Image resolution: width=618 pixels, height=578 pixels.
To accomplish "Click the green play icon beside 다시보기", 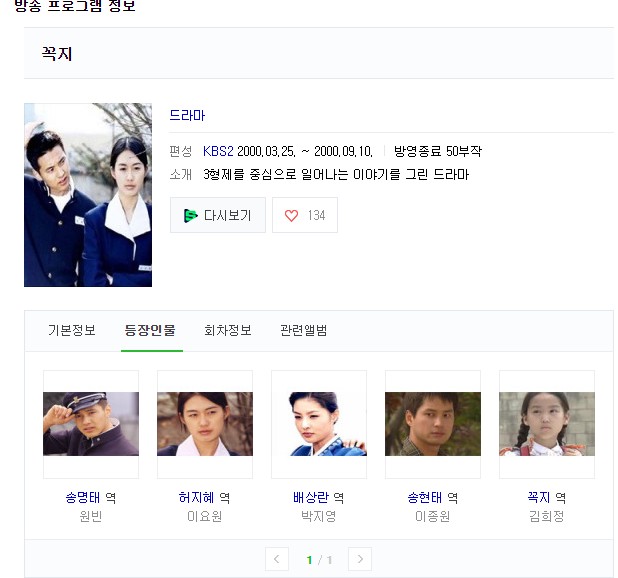I will 190,216.
